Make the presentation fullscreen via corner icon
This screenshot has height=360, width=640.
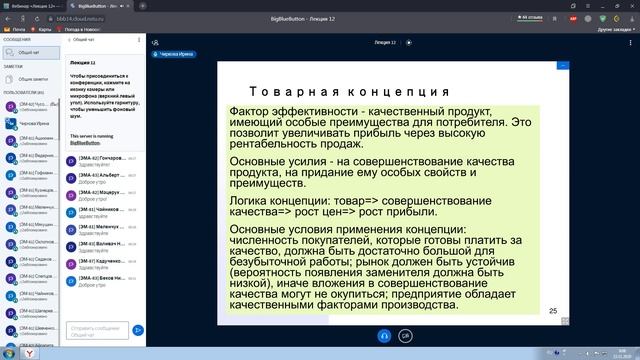[x=565, y=321]
